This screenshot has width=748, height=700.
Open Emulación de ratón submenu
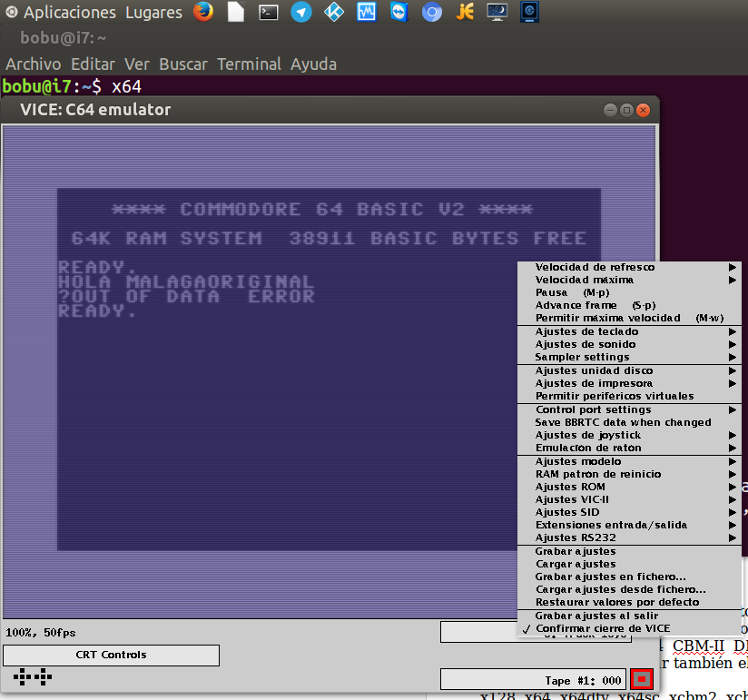(x=629, y=448)
